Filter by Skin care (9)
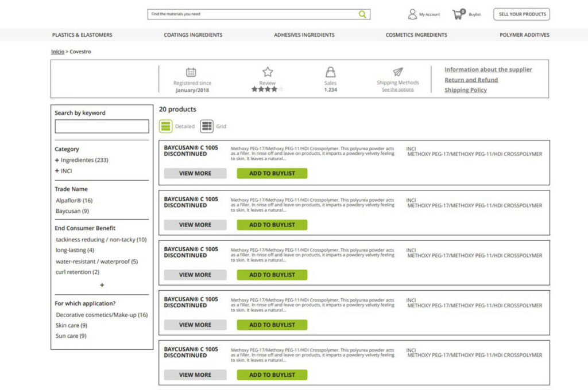This screenshot has width=588, height=390. click(x=71, y=325)
